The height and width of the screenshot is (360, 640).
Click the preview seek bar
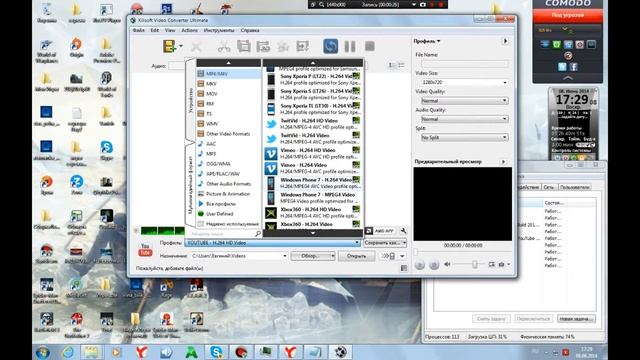coord(462,252)
